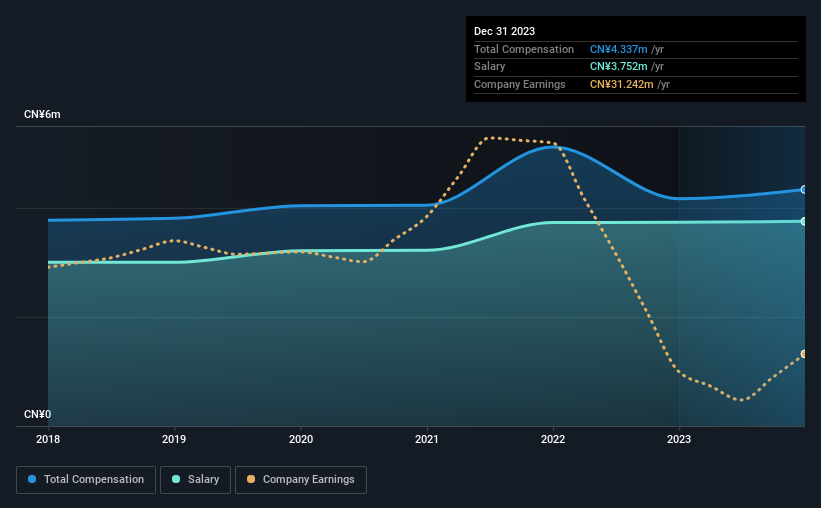The height and width of the screenshot is (508, 821).
Task: Toggle the Salary legend button
Action: [x=195, y=480]
